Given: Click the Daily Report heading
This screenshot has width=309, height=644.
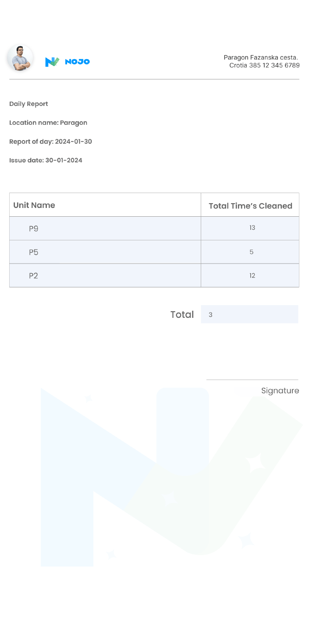Looking at the screenshot, I should click(x=28, y=104).
